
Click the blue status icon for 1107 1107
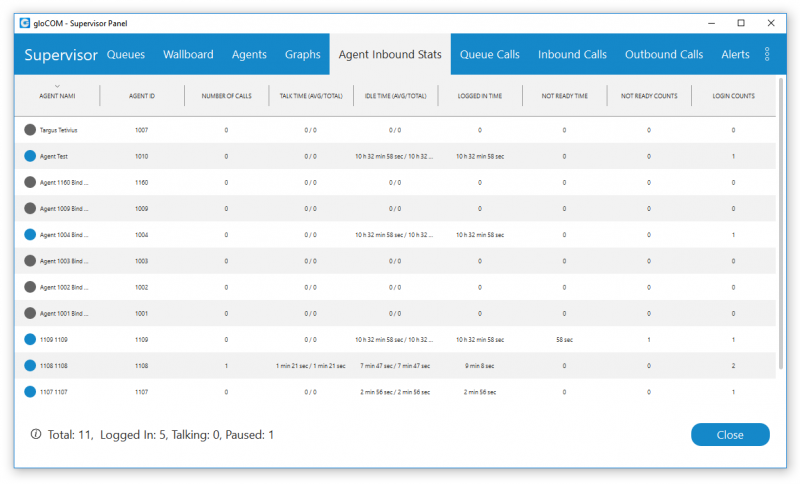tap(30, 392)
